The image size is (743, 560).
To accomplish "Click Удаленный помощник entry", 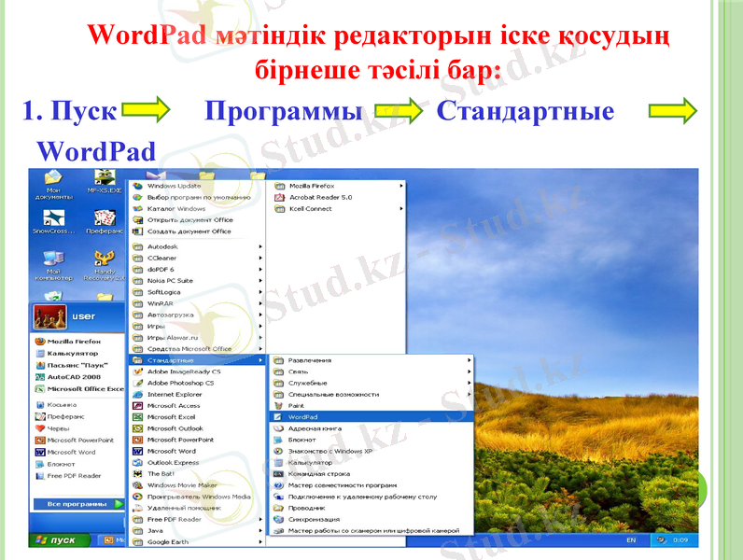I will [197, 508].
